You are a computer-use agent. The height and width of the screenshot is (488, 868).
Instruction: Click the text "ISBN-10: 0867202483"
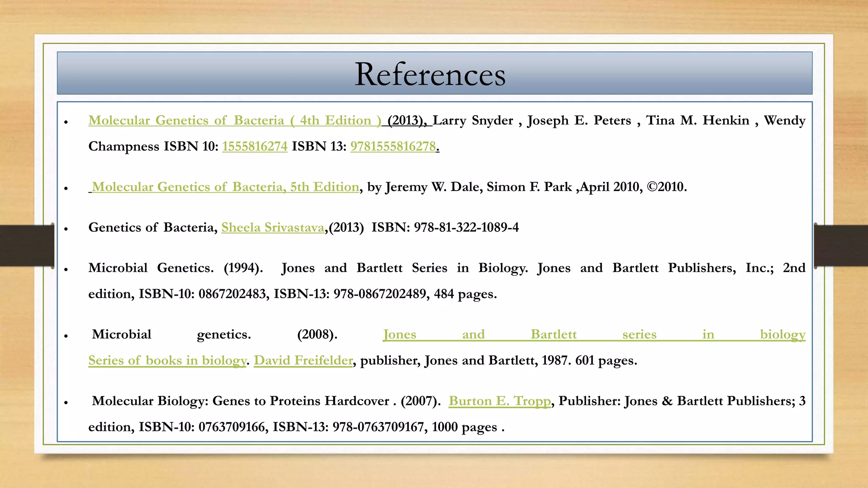point(203,294)
